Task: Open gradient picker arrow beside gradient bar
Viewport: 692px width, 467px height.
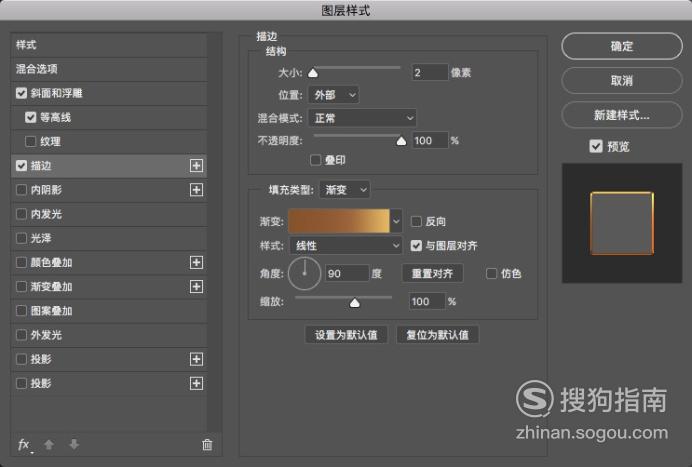Action: click(396, 221)
